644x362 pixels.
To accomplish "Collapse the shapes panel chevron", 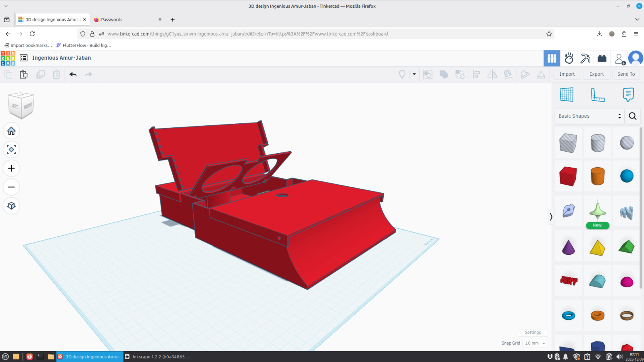I will (551, 217).
